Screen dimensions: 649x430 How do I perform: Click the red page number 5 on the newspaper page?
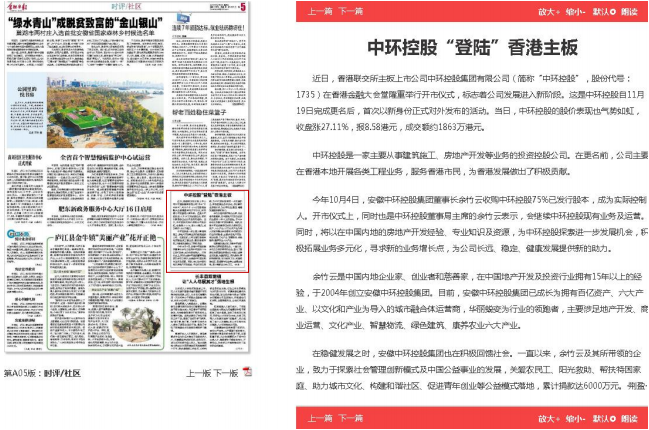point(243,7)
